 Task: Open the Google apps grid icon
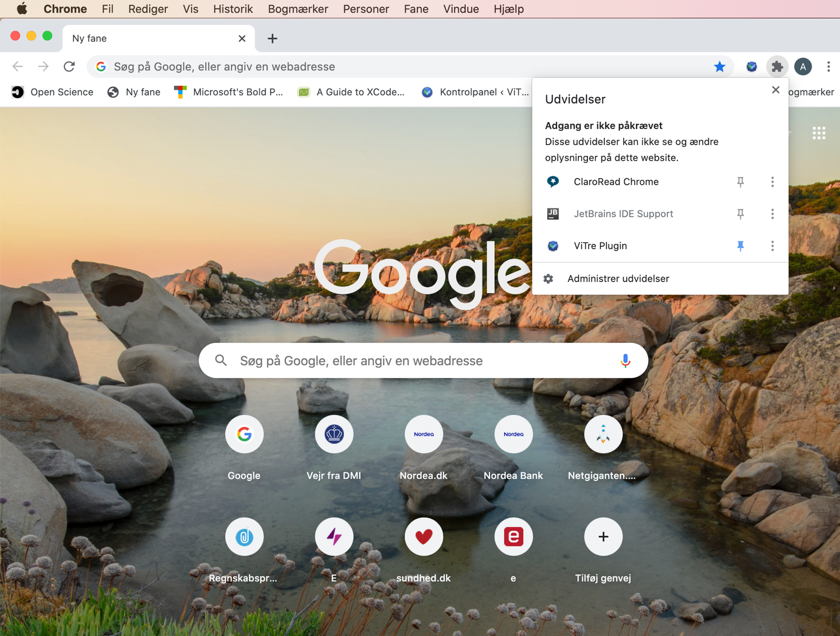(x=818, y=133)
